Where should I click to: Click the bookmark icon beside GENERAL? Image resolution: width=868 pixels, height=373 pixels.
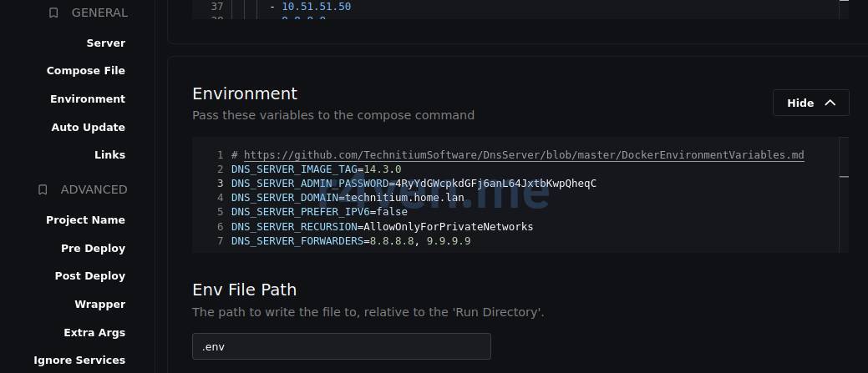click(53, 13)
